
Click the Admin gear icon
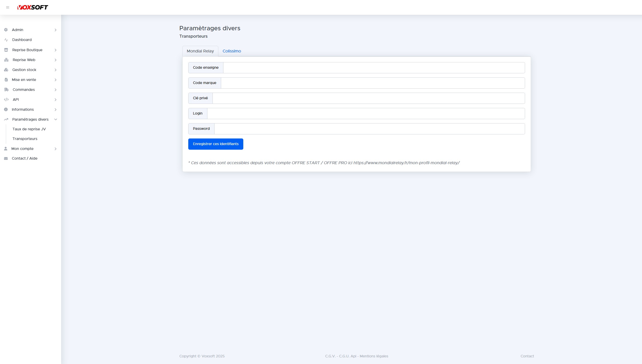[6, 30]
